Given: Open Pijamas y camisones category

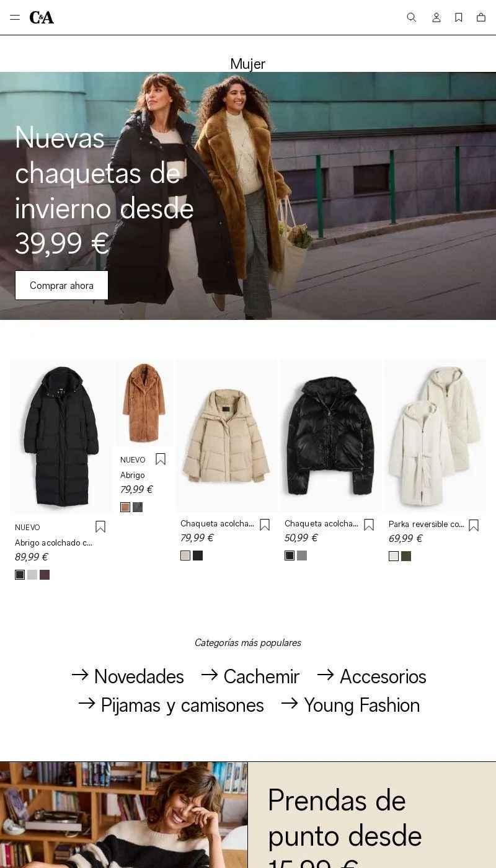Looking at the screenshot, I should point(171,705).
